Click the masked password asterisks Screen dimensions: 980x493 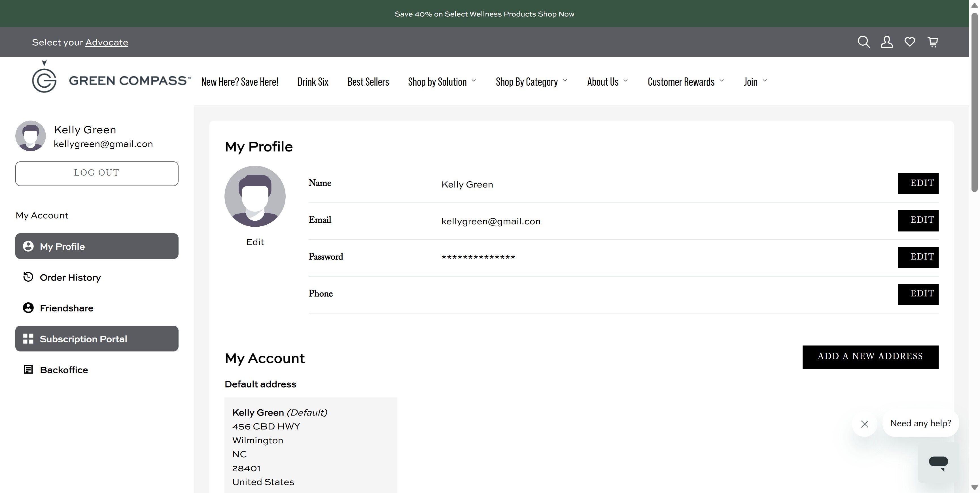(478, 257)
